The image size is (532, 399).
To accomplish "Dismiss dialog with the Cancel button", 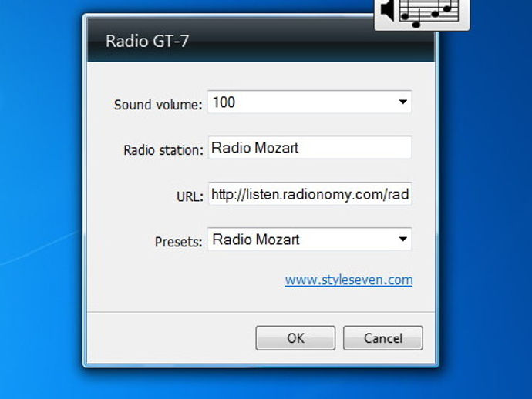I will [383, 338].
